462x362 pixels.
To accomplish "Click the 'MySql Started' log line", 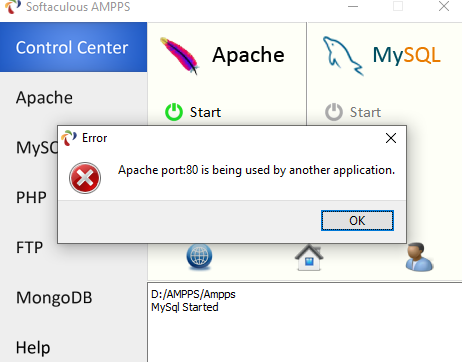I will tap(185, 307).
